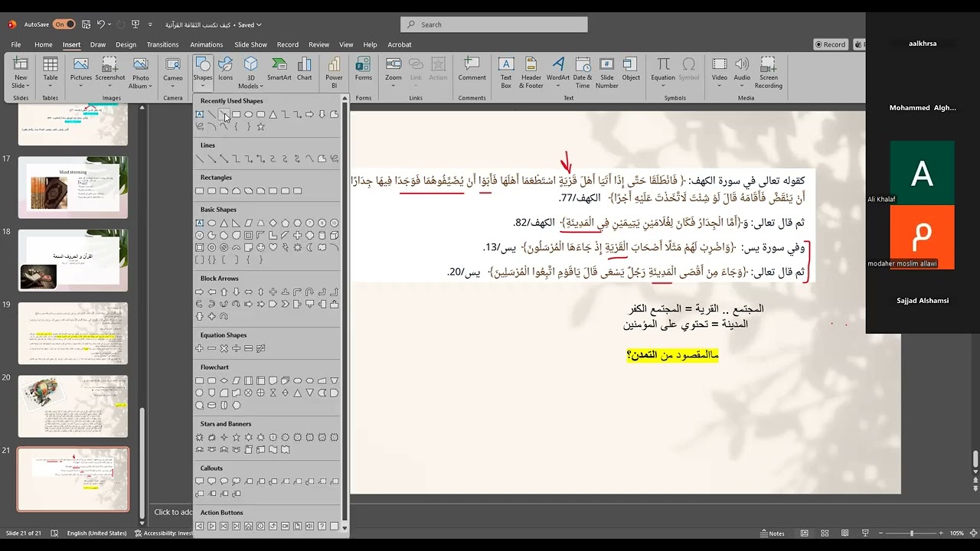Screen dimensions: 980x551
Task: Click English (United States) language indicator
Action: (x=96, y=533)
